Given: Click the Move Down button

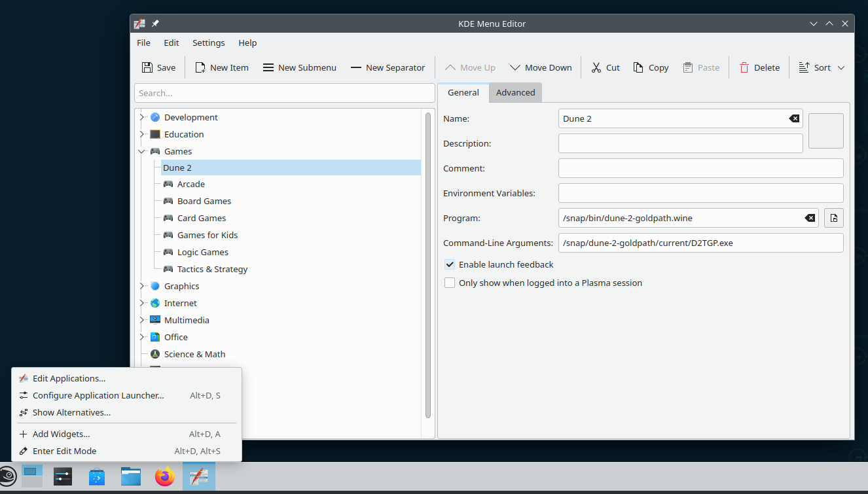Looking at the screenshot, I should (x=541, y=67).
